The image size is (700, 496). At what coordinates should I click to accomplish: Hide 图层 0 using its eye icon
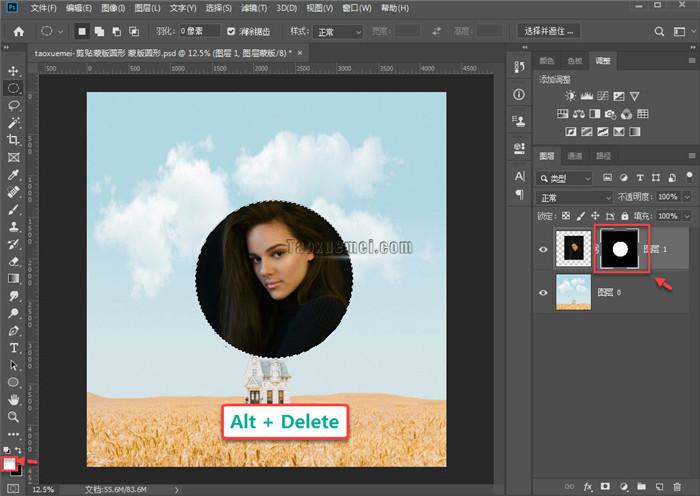[x=544, y=292]
